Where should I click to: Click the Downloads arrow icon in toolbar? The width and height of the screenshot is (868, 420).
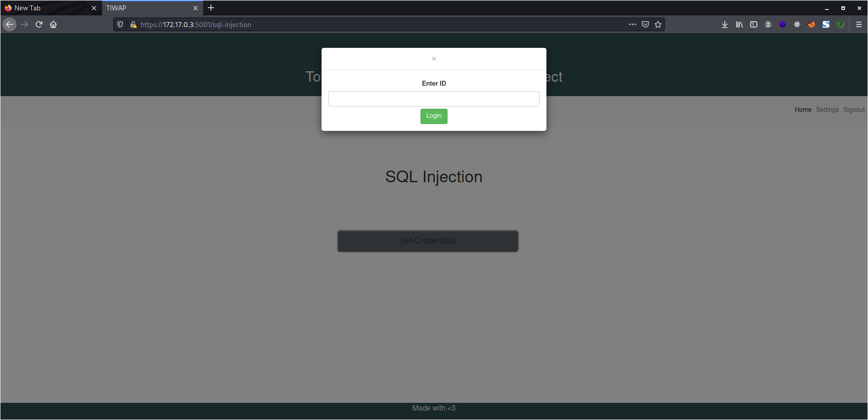[724, 25]
